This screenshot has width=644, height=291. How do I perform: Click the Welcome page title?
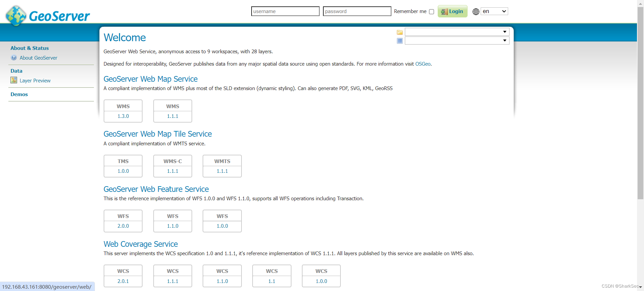pos(125,38)
